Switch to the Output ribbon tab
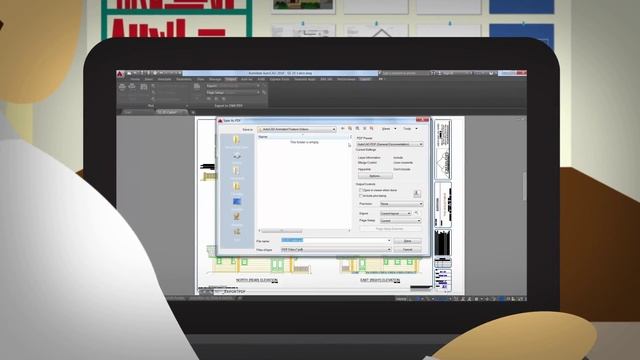The image size is (640, 360). click(231, 79)
